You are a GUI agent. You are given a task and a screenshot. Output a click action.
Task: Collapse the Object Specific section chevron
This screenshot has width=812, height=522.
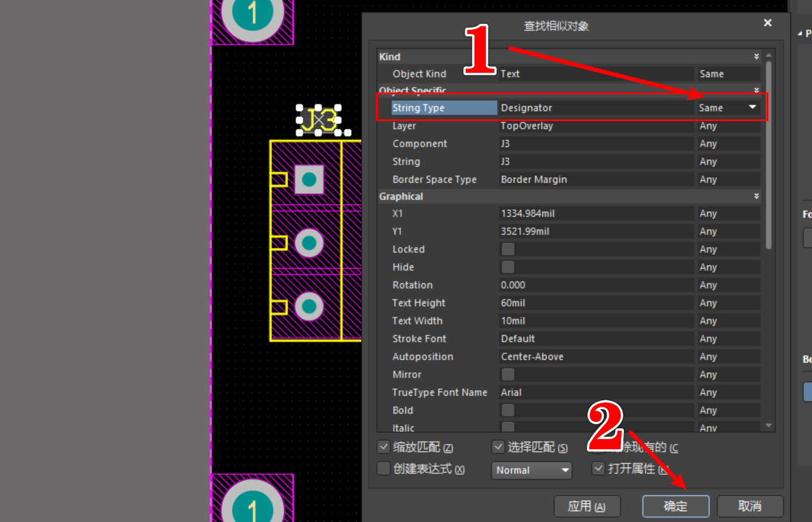756,90
